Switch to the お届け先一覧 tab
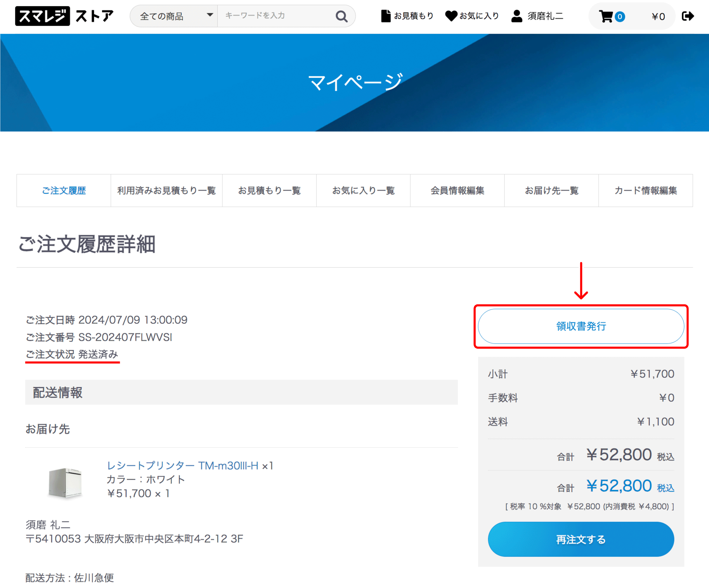This screenshot has height=588, width=709. (x=551, y=190)
